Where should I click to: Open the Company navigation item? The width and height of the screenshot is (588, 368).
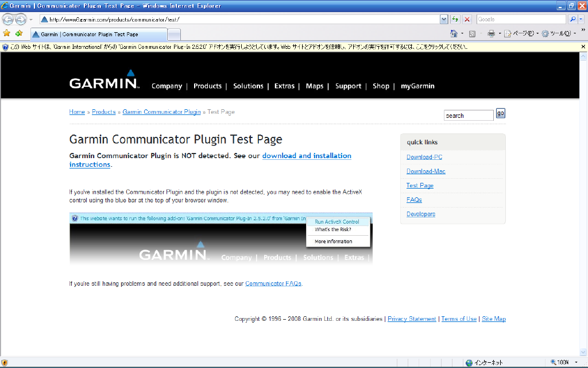pos(167,86)
